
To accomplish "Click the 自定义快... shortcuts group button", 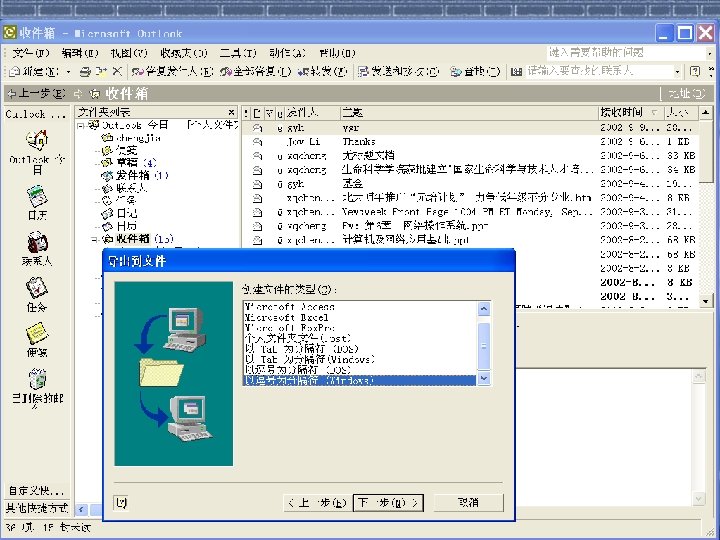I will pos(37,490).
